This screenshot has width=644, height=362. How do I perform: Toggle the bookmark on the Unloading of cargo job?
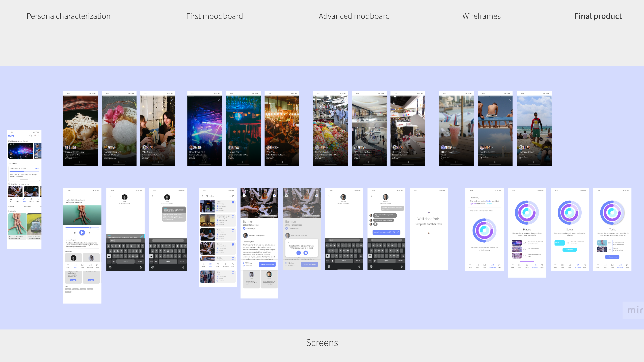point(233,216)
